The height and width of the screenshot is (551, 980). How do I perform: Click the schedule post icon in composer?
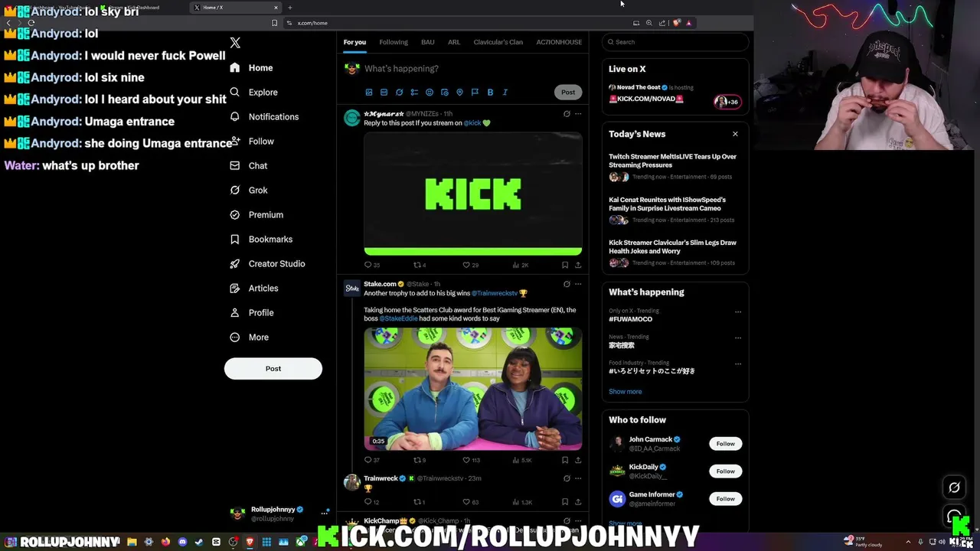click(x=445, y=93)
